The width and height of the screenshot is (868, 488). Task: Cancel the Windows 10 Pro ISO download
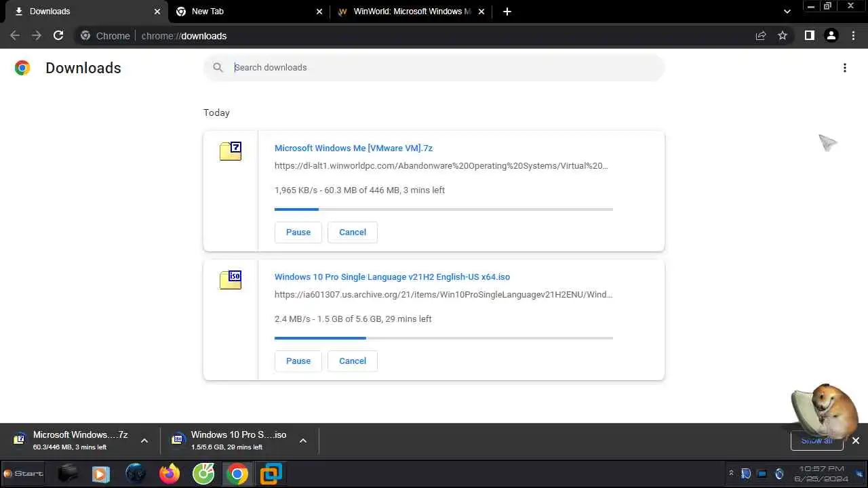(x=353, y=361)
